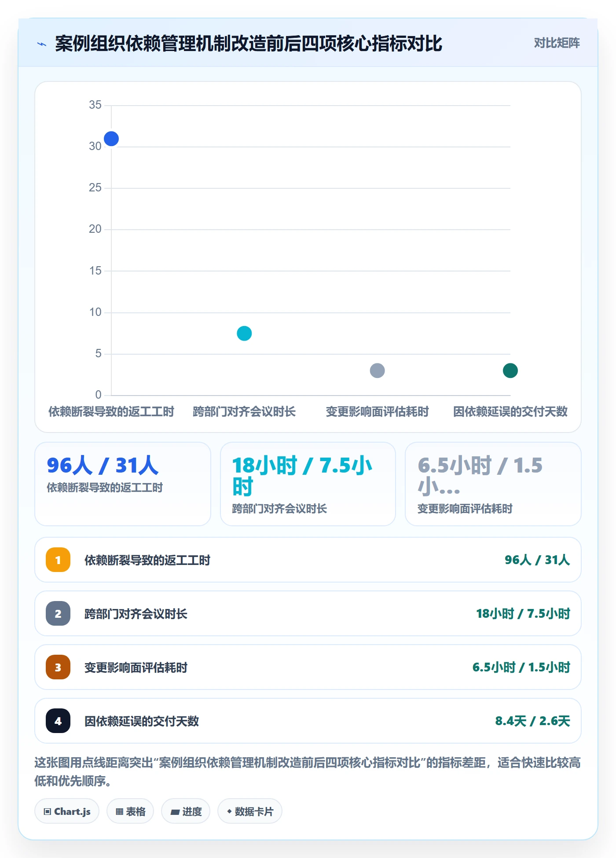Open the truncated 6.5小时 / 1.5小... summary card
This screenshot has width=616, height=858.
point(493,484)
